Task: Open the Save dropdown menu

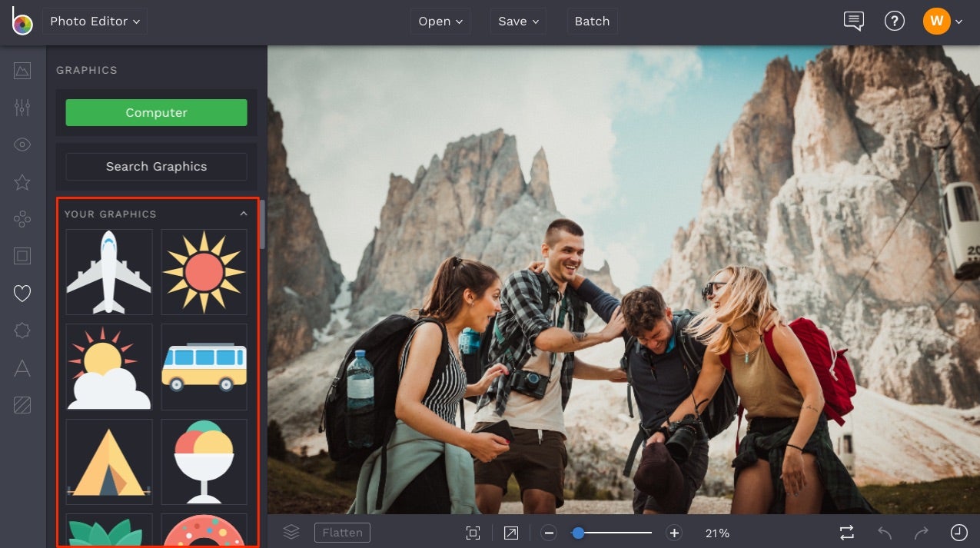Action: (517, 22)
